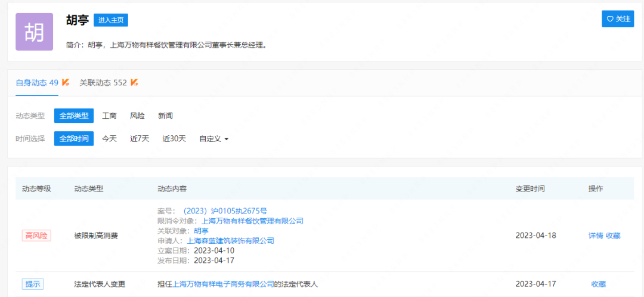Click the 2023-04-18 change date

point(535,236)
